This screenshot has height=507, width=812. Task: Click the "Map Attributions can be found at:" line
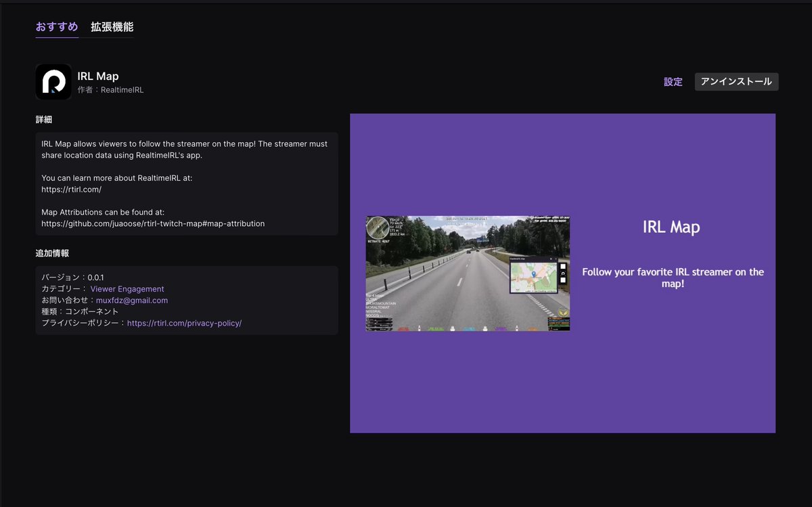103,212
